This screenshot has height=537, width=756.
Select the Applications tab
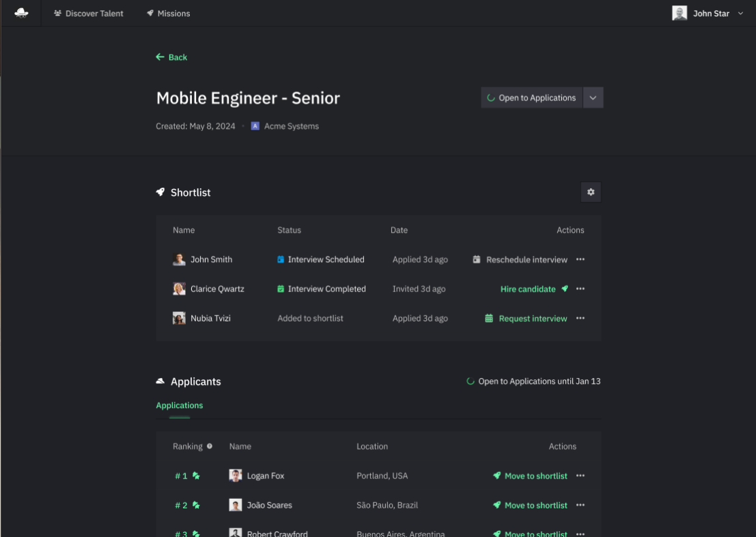click(180, 405)
